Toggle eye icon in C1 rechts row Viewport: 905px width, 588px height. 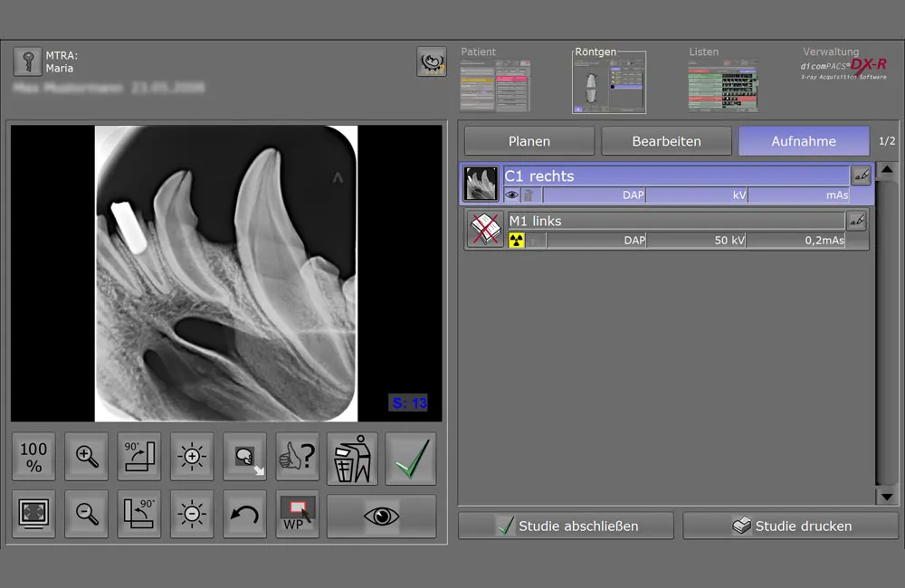pos(512,194)
